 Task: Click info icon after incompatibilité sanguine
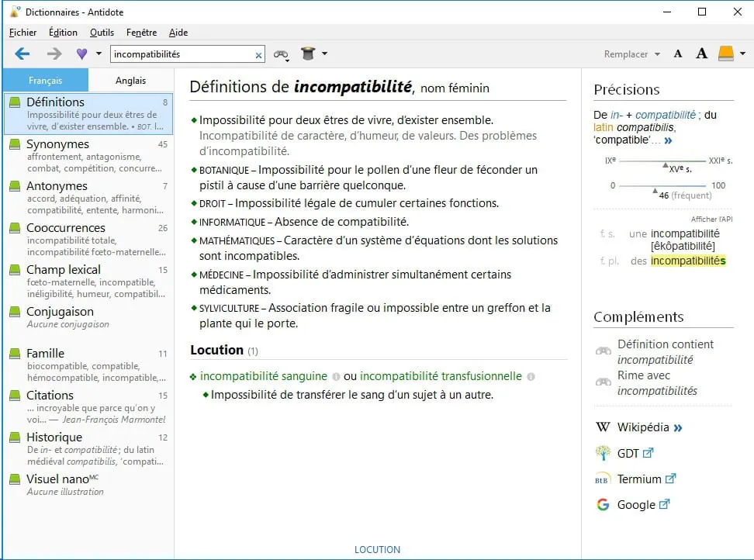point(336,377)
